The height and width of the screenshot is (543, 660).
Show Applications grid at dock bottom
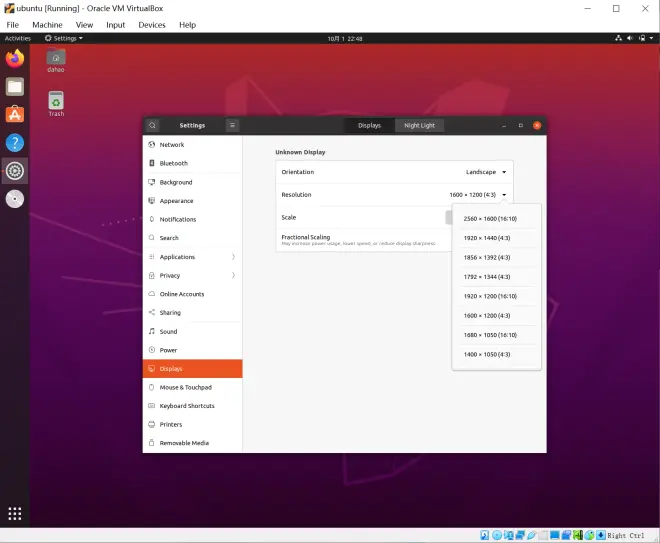[15, 514]
